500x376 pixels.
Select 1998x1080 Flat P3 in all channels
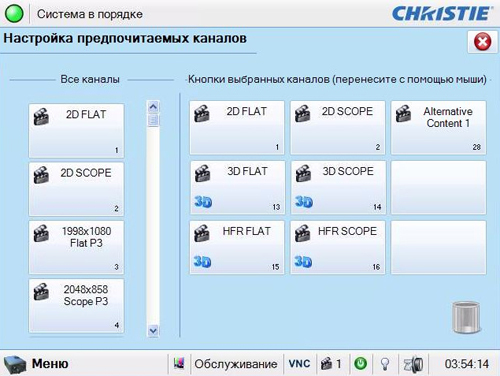tap(76, 247)
